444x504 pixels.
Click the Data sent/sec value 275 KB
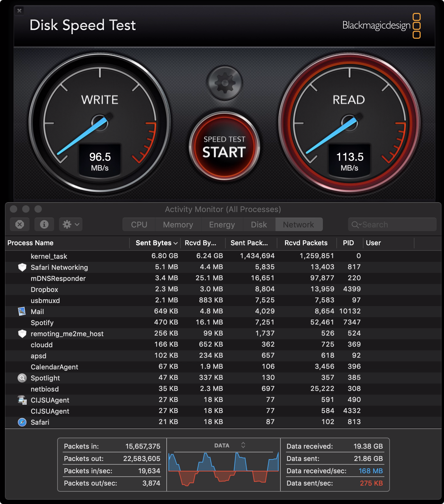pos(371,483)
